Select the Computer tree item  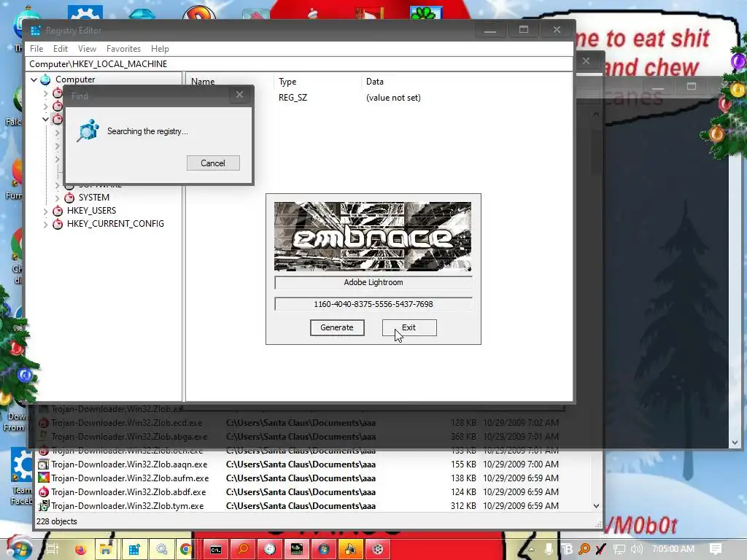[x=75, y=79]
